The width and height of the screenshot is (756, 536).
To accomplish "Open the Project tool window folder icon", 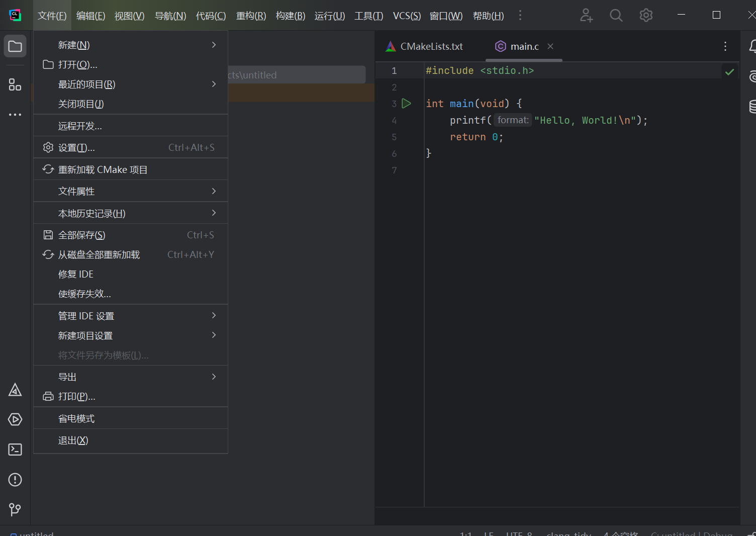I will pyautogui.click(x=15, y=46).
